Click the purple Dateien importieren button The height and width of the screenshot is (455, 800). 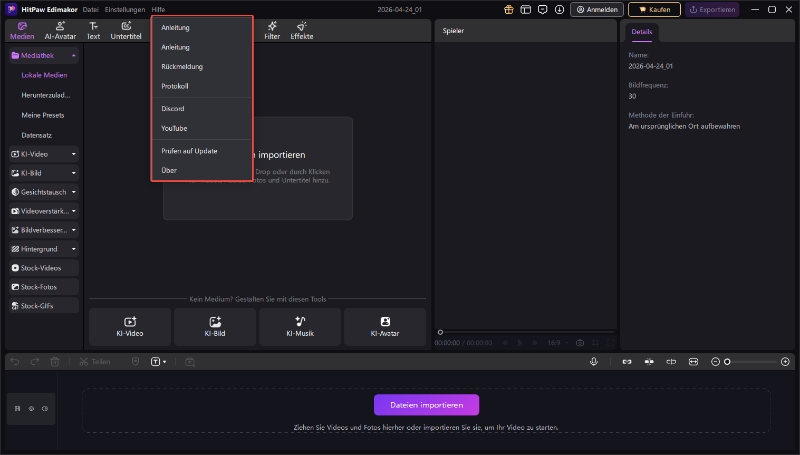tap(427, 405)
